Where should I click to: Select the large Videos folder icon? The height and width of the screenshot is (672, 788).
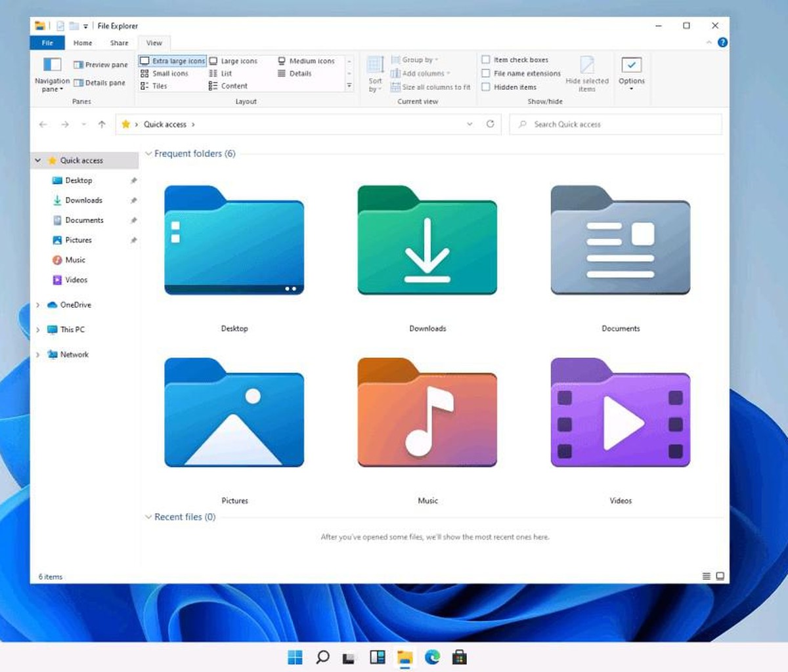[x=621, y=412]
